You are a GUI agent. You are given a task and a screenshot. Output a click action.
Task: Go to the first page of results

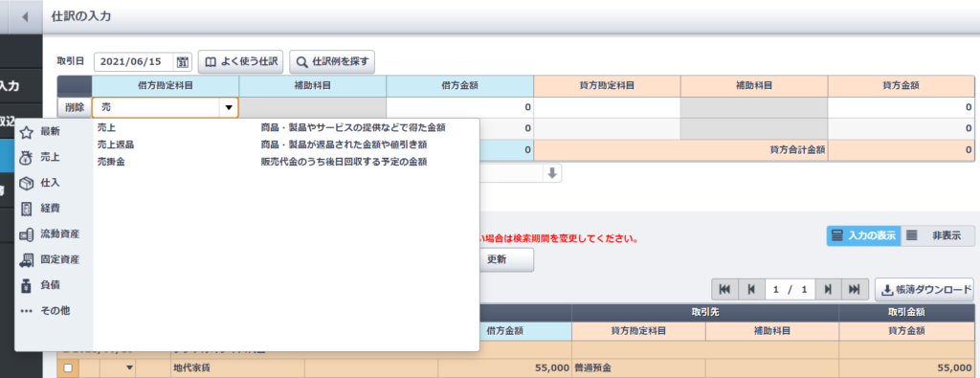coord(725,289)
